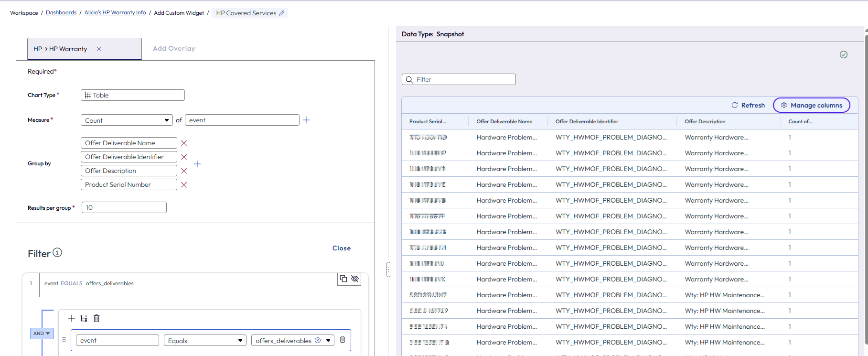Screen dimensions: 868x356
Task: Remove Product Serial Number grouping
Action: pos(184,184)
